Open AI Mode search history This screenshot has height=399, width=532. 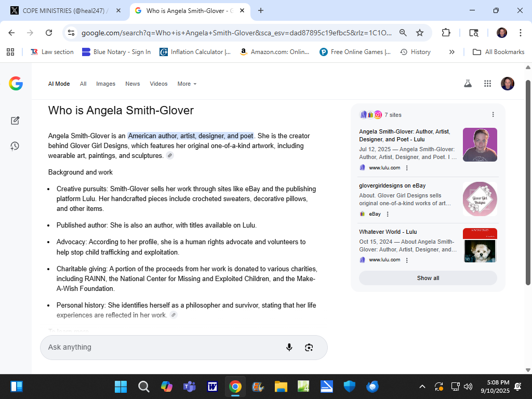pos(15,146)
